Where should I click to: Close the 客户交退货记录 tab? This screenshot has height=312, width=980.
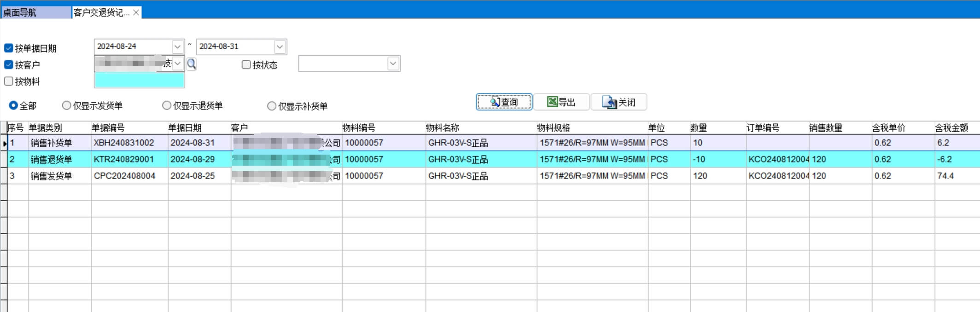136,12
